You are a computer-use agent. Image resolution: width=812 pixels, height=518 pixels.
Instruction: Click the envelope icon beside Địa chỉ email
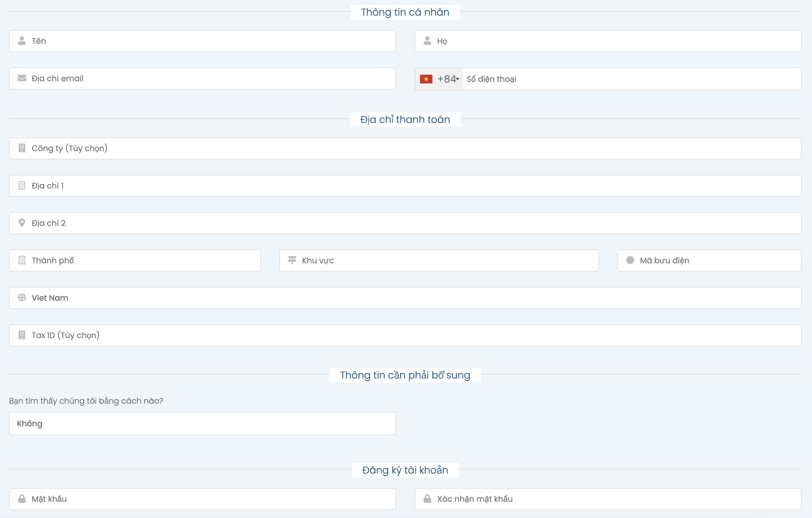[x=22, y=78]
